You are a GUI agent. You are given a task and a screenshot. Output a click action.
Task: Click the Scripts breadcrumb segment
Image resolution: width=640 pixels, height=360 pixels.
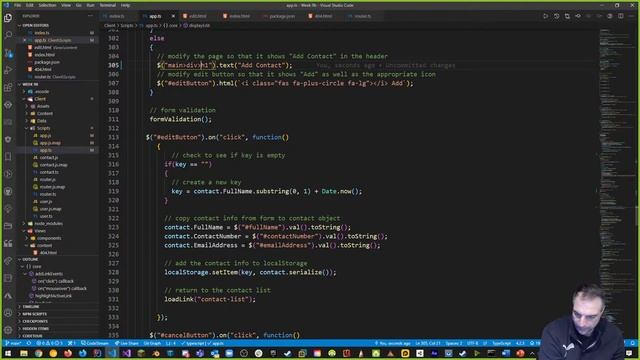coord(127,25)
